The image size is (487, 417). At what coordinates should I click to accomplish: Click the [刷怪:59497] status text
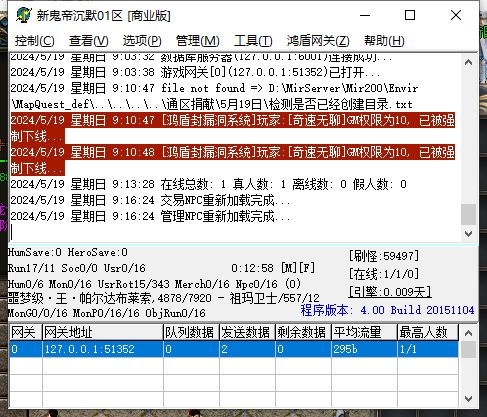(x=384, y=256)
